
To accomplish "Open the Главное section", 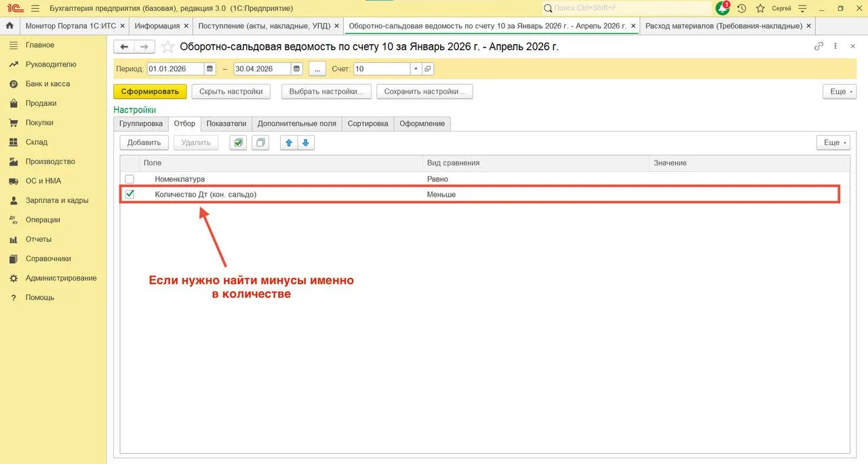I will [x=40, y=45].
